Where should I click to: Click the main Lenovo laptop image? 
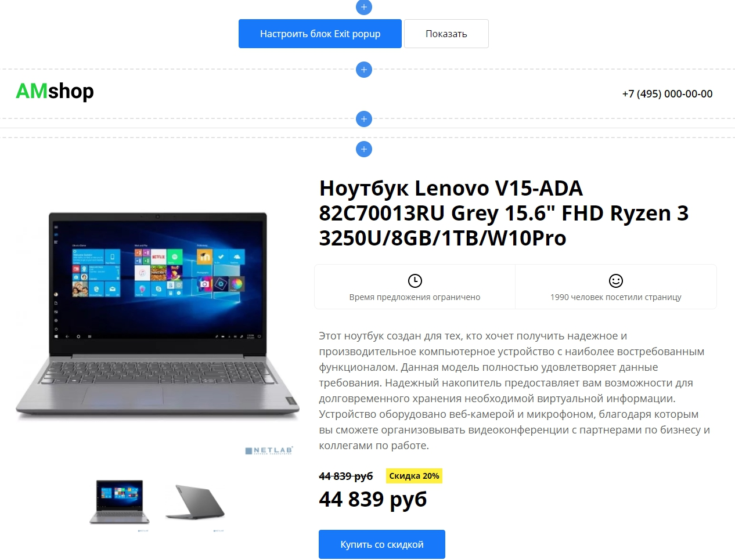pos(157,316)
